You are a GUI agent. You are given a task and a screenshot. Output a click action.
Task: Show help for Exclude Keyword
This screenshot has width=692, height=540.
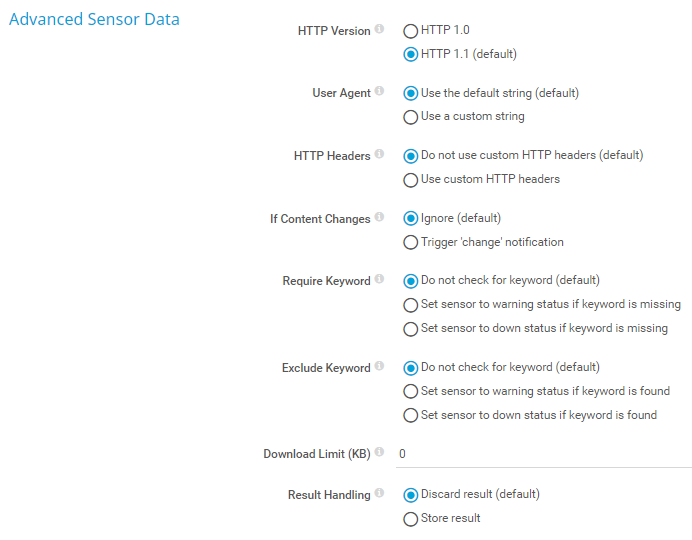379,367
